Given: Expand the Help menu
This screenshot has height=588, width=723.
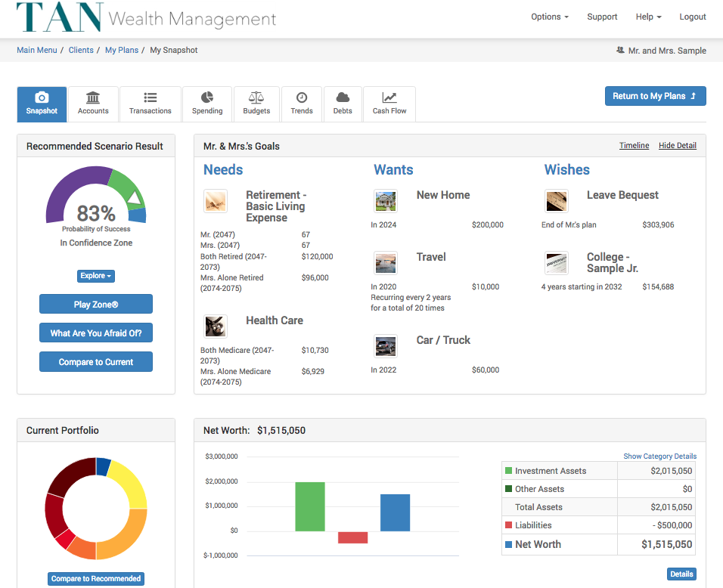Looking at the screenshot, I should click(648, 16).
